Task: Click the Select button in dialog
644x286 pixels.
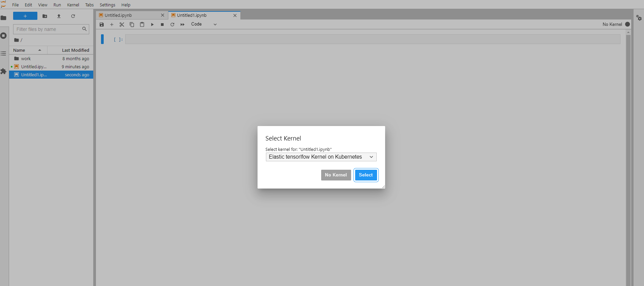Action: click(366, 175)
